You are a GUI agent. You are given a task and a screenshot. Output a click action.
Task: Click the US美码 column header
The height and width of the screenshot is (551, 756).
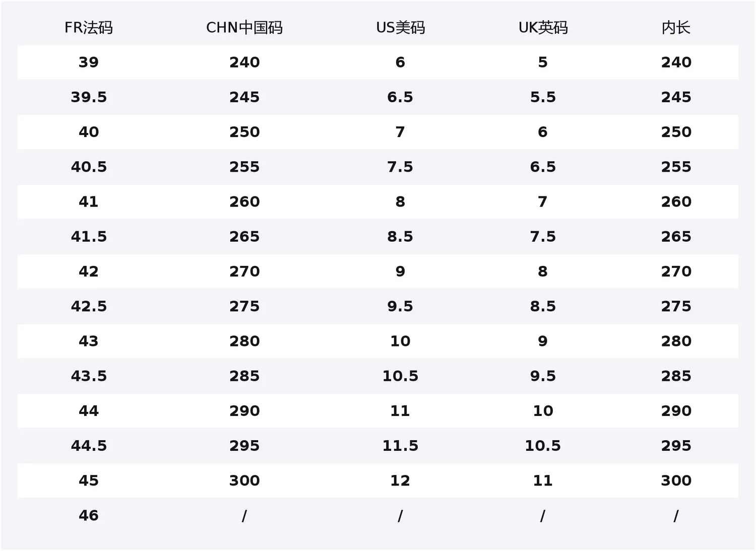point(400,28)
